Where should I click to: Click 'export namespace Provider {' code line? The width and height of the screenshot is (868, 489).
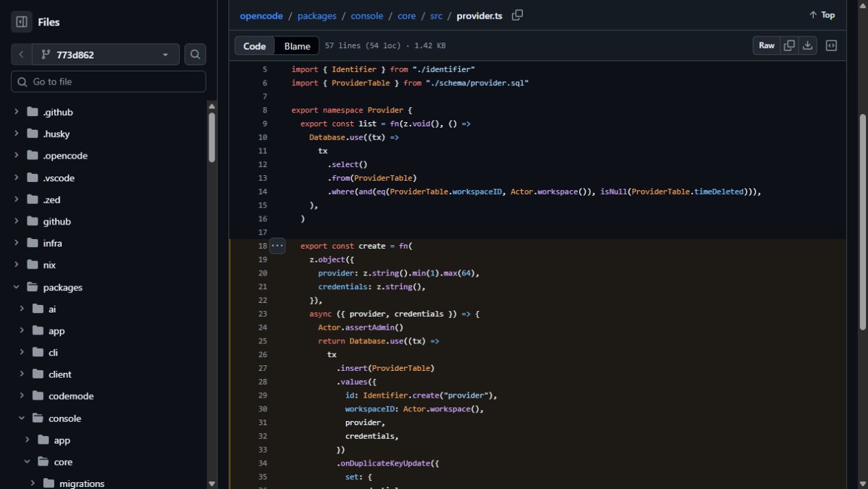coord(351,110)
